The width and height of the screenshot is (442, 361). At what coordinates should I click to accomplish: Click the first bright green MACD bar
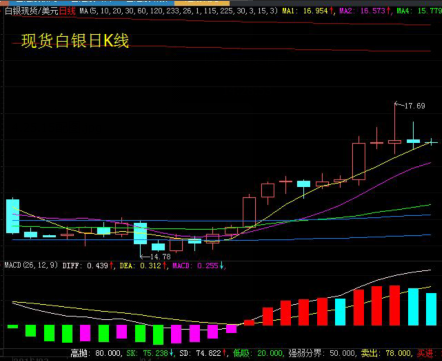13,326
